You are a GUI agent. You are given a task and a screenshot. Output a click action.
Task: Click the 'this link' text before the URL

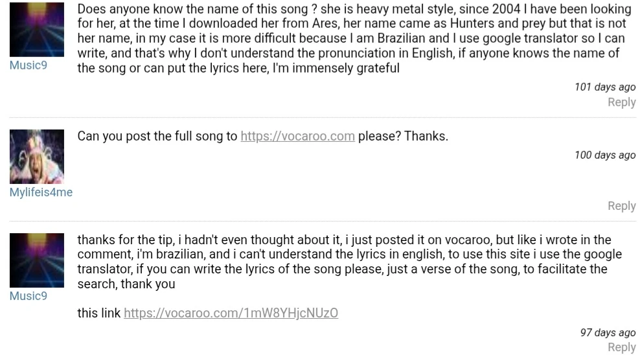point(98,314)
